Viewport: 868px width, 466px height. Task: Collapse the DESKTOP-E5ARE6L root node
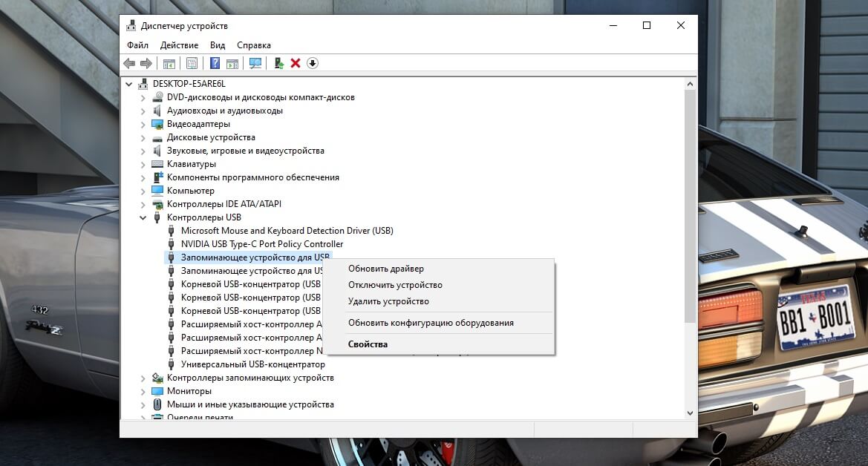coord(129,84)
